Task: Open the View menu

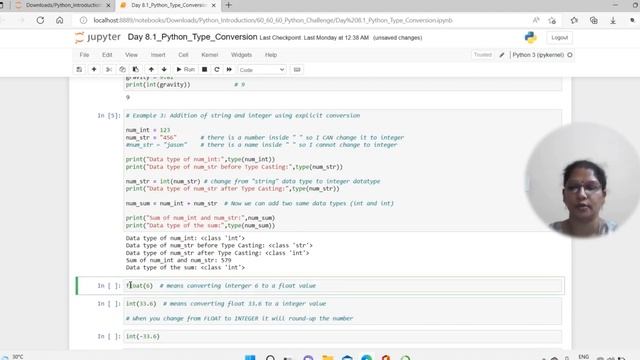Action: pos(131,55)
